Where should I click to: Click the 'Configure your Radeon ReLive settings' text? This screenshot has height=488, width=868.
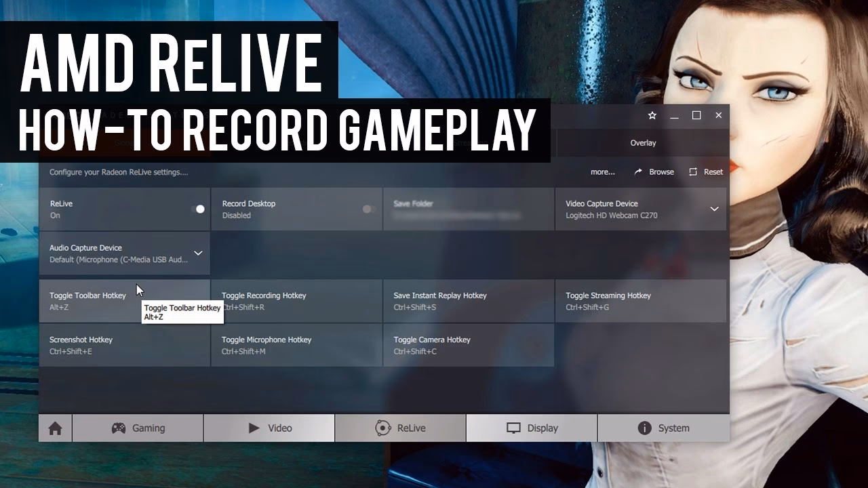(x=119, y=172)
